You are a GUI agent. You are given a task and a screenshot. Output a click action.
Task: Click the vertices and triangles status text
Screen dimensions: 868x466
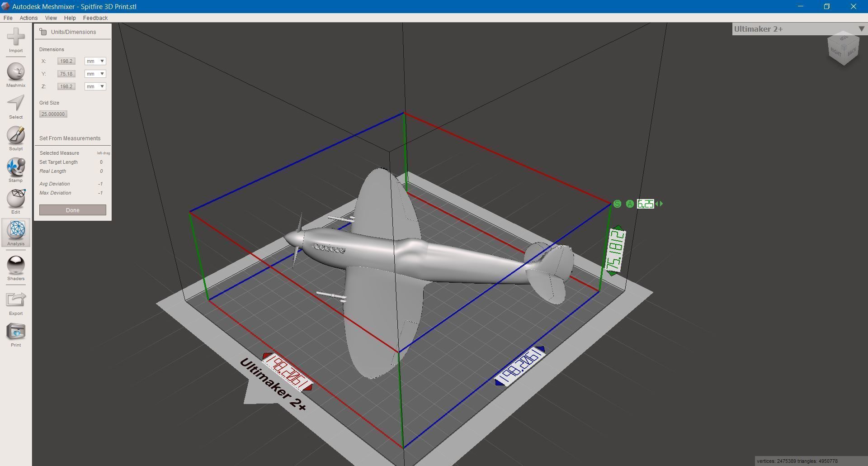pos(797,461)
